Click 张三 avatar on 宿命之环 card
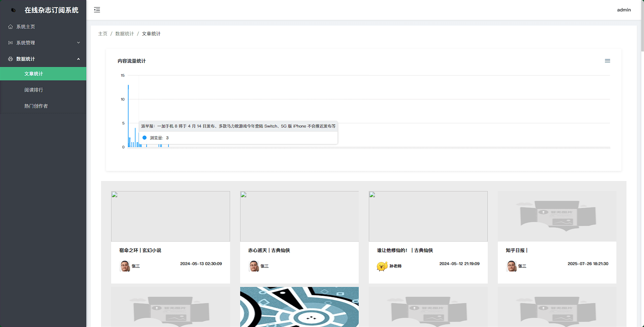Viewport: 644px width, 327px height. click(125, 266)
